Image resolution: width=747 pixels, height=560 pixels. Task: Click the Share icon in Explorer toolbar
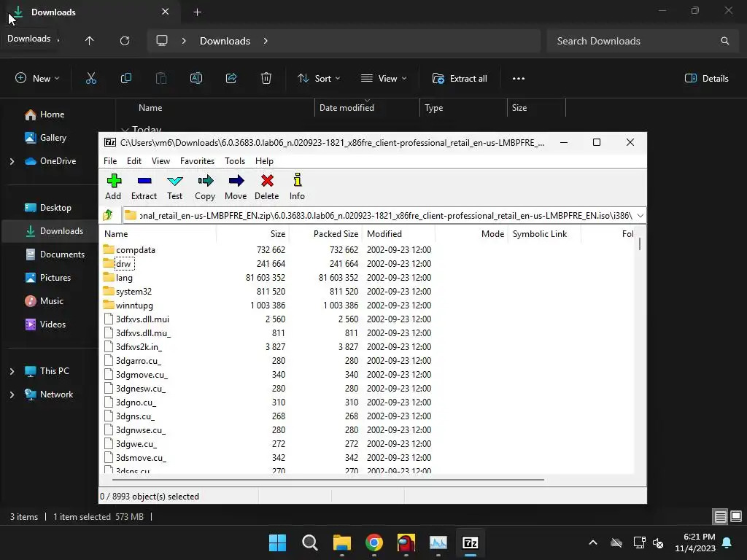[x=231, y=79]
